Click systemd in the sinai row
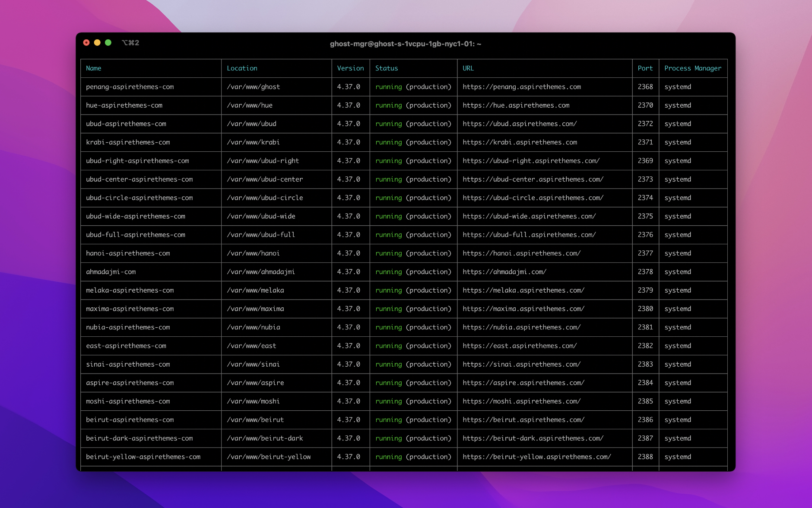The height and width of the screenshot is (508, 812). click(x=678, y=364)
